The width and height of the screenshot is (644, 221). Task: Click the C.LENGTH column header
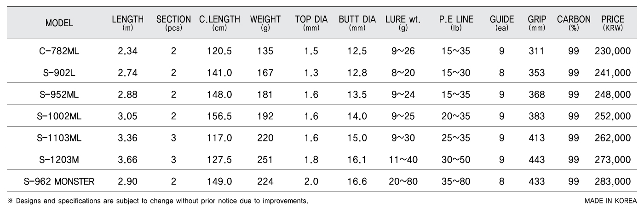[x=219, y=23]
